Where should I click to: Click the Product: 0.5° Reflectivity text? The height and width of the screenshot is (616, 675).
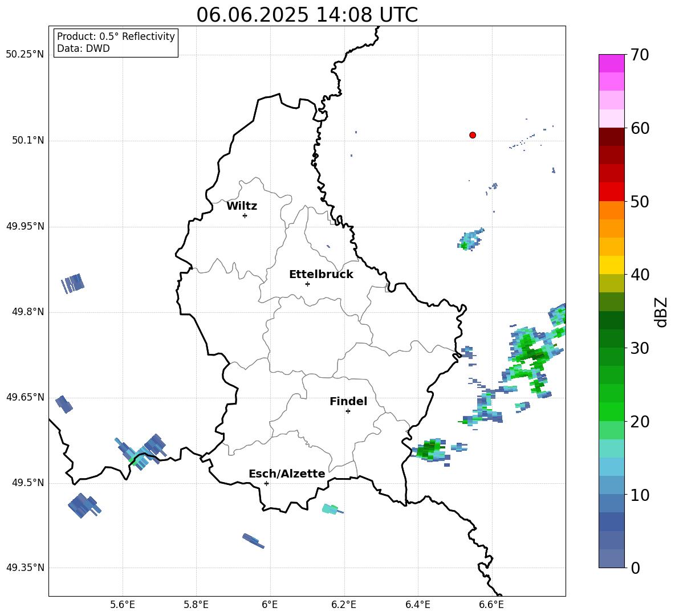pyautogui.click(x=116, y=36)
